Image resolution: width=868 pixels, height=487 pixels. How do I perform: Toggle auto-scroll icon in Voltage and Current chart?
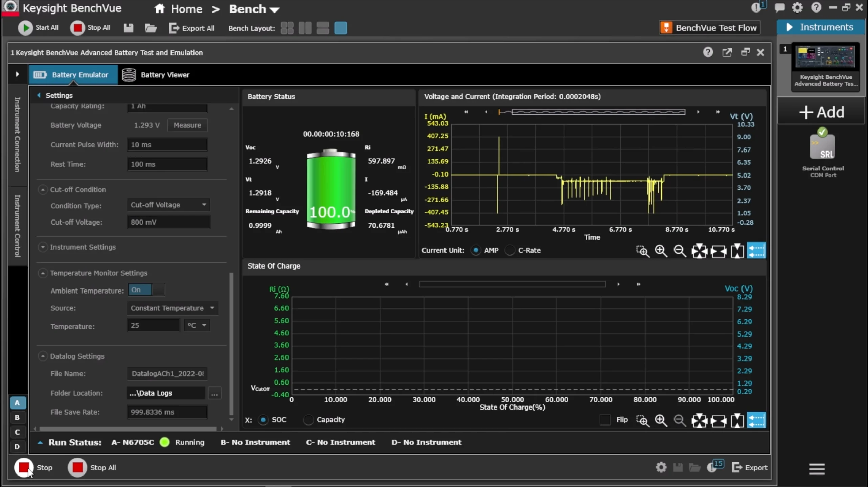756,251
